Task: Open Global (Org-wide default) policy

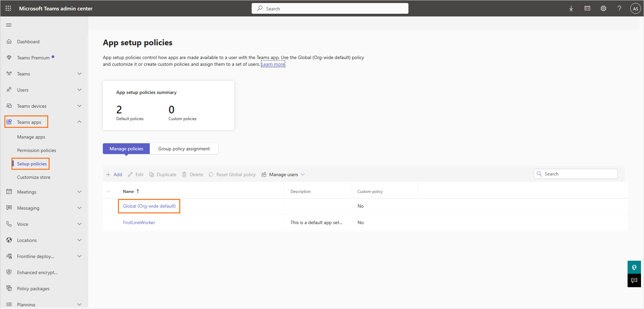Action: pos(149,206)
